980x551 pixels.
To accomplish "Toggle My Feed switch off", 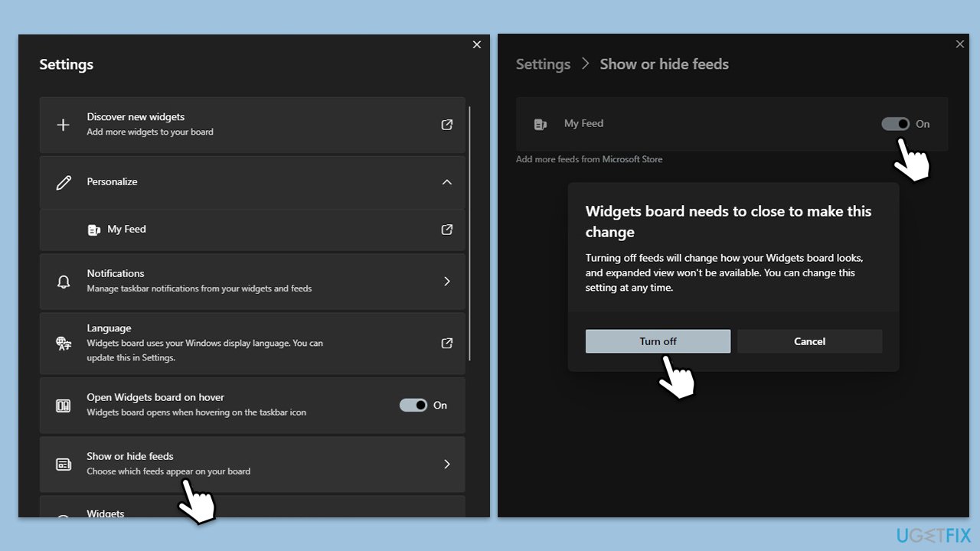I will pyautogui.click(x=896, y=124).
